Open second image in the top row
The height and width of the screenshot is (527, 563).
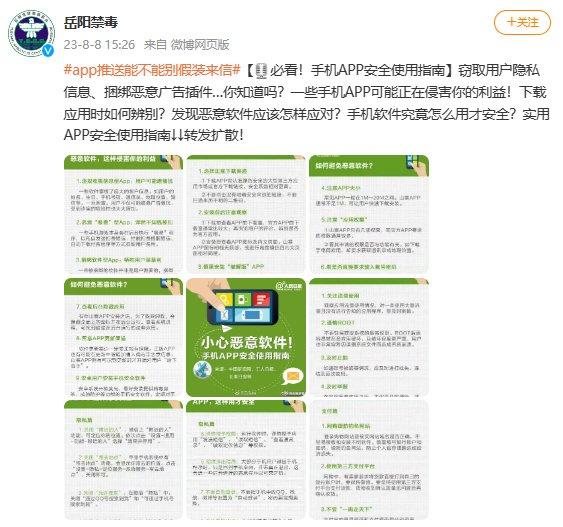[246, 214]
